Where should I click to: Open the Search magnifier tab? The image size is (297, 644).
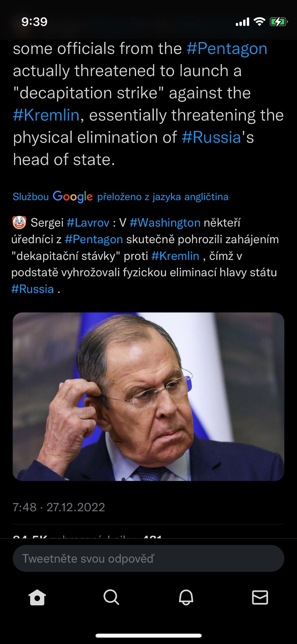point(111,597)
